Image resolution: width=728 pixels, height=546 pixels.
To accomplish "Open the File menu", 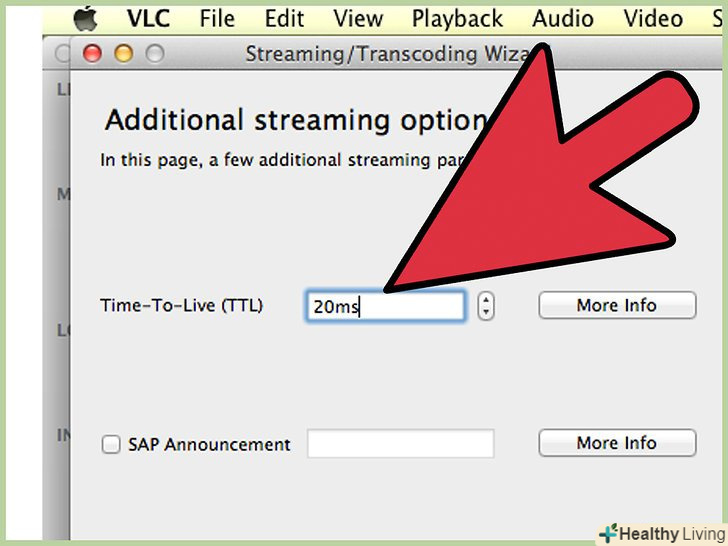I will pyautogui.click(x=217, y=19).
